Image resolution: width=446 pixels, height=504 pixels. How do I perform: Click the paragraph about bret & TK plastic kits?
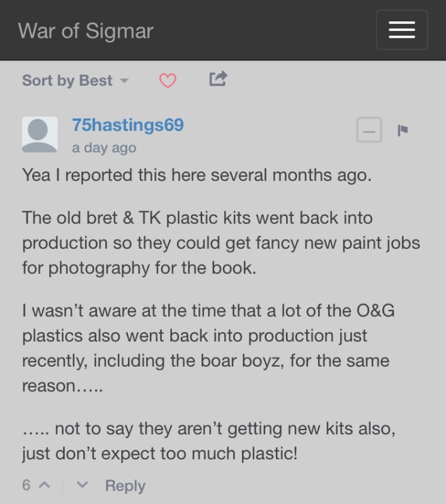click(221, 243)
